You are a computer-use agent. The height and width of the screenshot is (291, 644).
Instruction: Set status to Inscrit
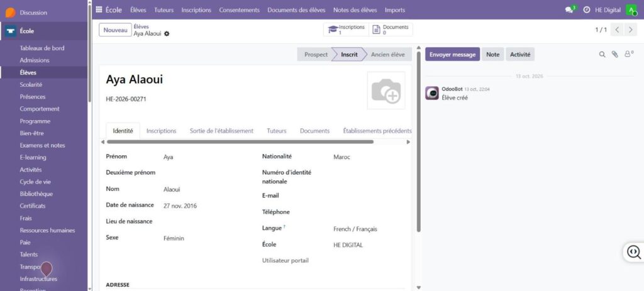click(x=349, y=54)
